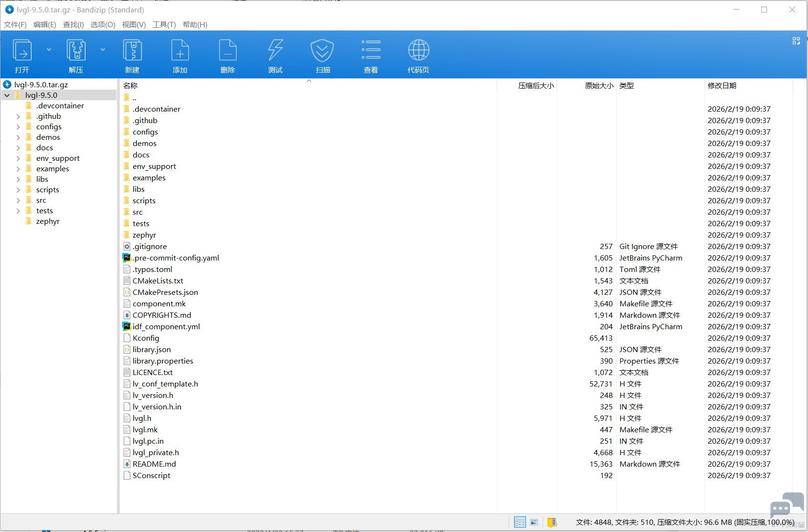Screen dimensions: 808x532
Task: Click the Scan (扫描) shield icon
Action: [323, 50]
